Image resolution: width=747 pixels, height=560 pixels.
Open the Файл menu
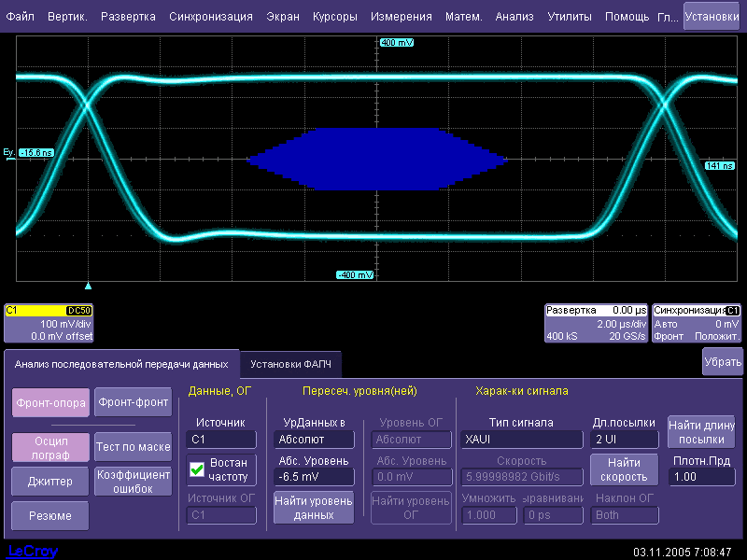pos(20,17)
